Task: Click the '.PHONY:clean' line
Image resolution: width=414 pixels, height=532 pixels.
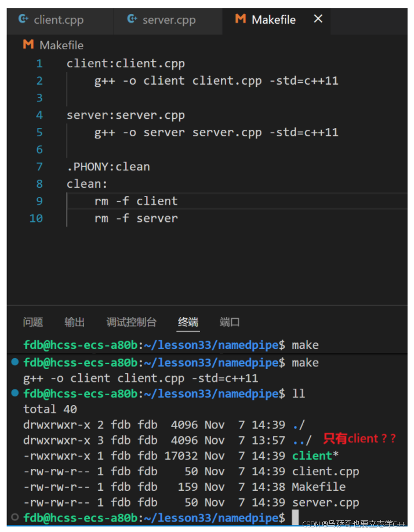Action: tap(108, 167)
